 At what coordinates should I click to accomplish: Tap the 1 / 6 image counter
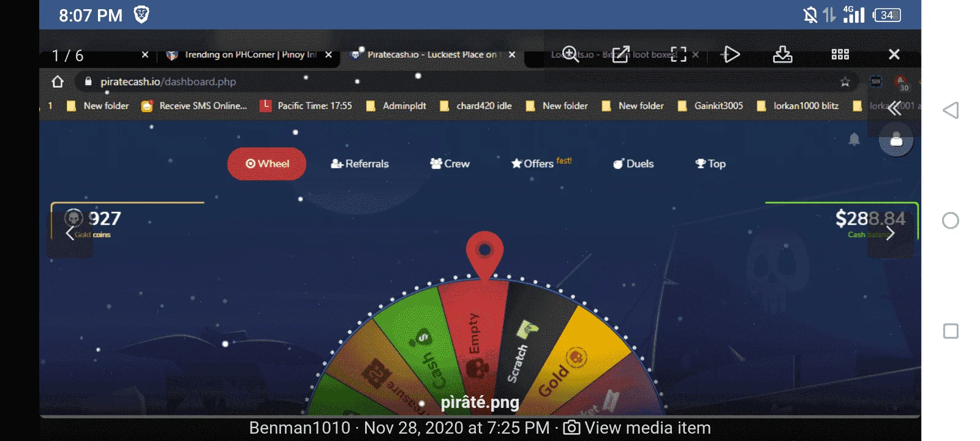click(67, 56)
